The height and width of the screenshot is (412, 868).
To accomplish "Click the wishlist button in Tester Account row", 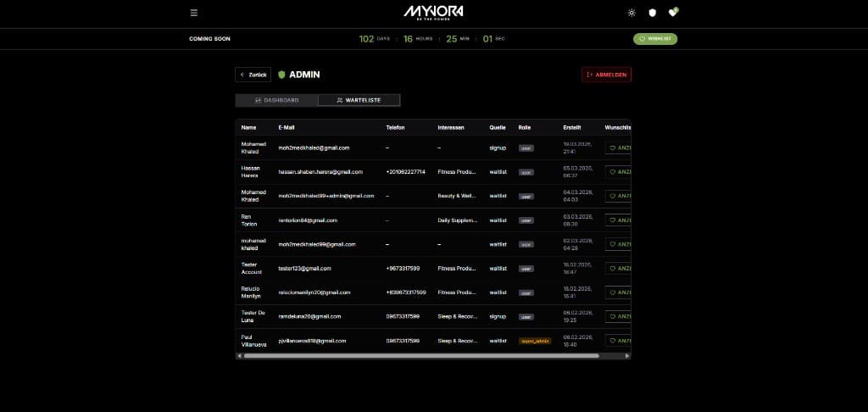I will coord(618,268).
